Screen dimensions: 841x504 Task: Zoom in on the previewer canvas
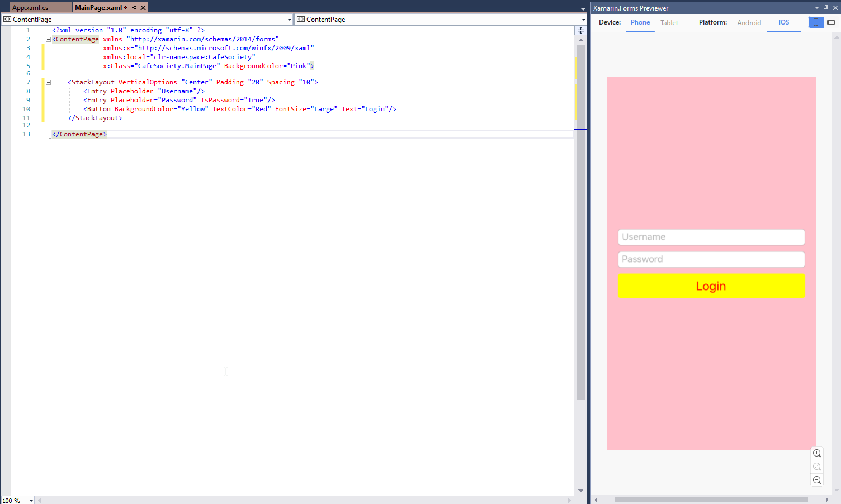(817, 453)
